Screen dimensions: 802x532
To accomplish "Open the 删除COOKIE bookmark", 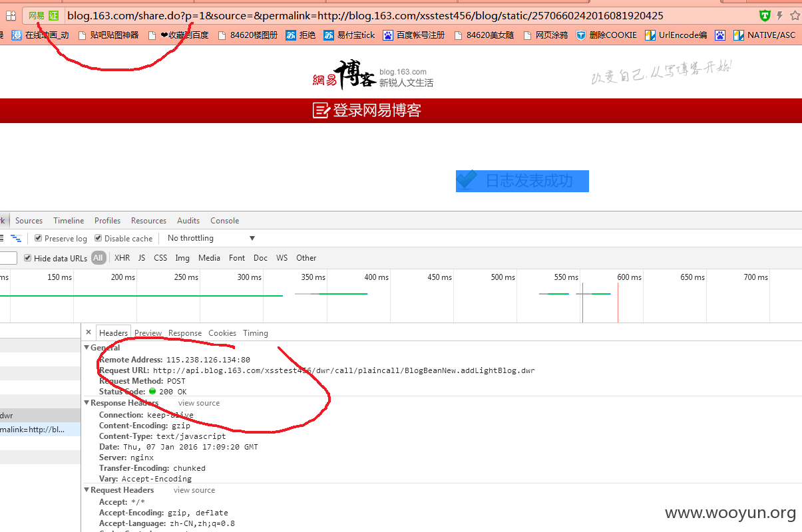I will coord(606,35).
